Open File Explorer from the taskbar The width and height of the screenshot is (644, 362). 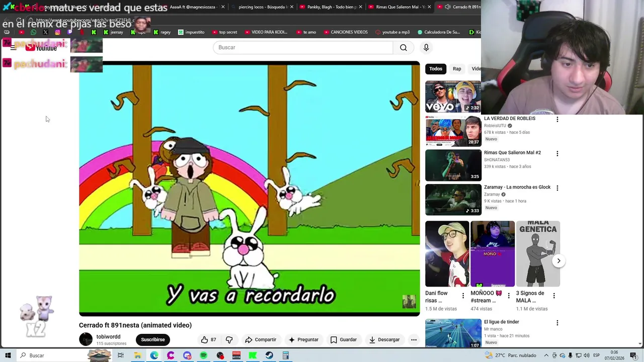137,355
